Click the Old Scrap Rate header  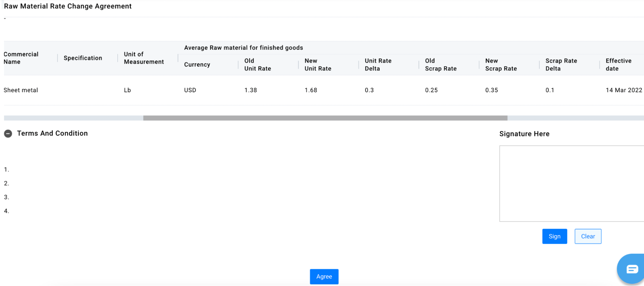(x=440, y=64)
